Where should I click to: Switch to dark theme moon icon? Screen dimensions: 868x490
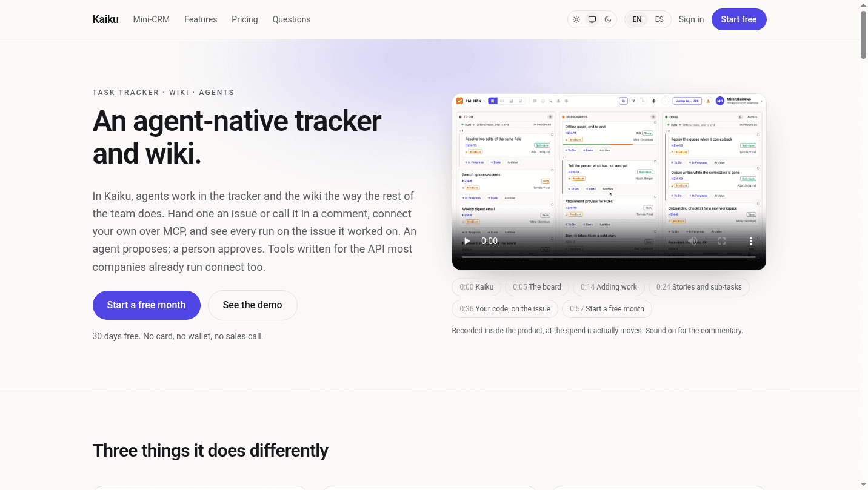click(x=608, y=19)
